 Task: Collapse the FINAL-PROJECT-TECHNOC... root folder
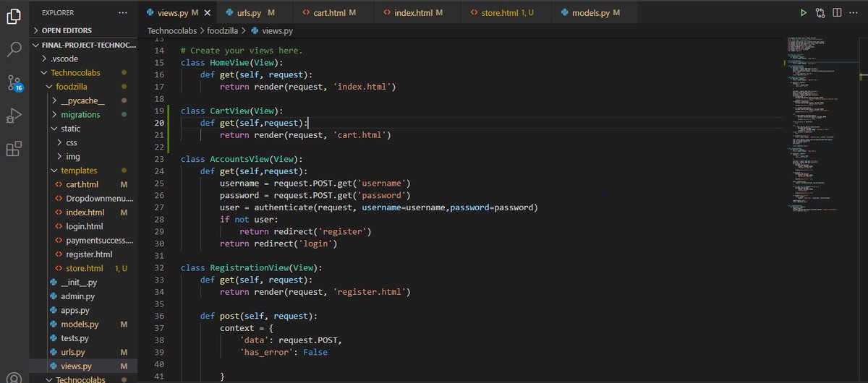click(83, 45)
